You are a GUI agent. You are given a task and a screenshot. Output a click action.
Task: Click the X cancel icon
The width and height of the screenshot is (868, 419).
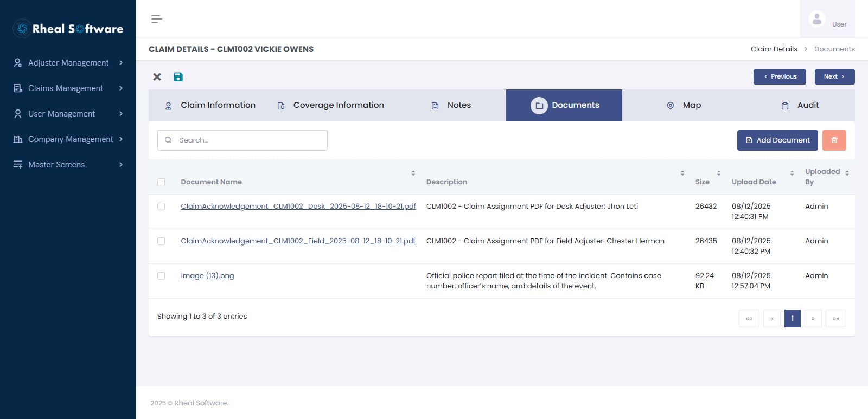click(157, 77)
